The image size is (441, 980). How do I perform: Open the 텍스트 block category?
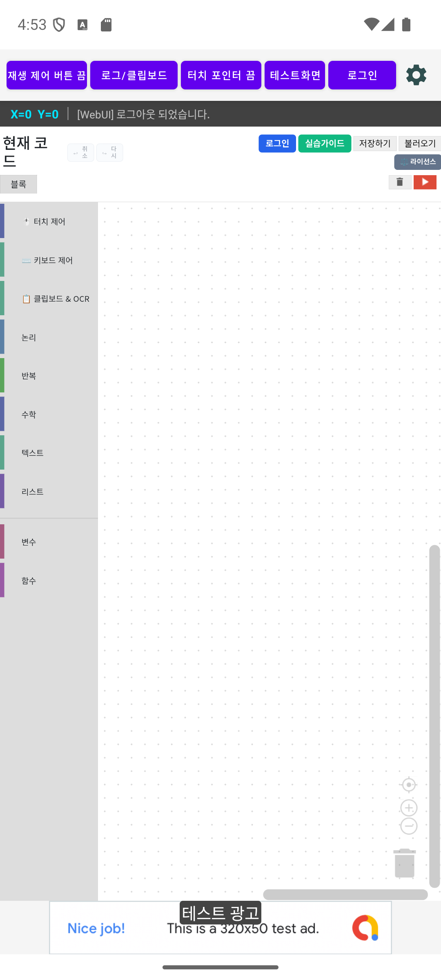click(x=49, y=453)
